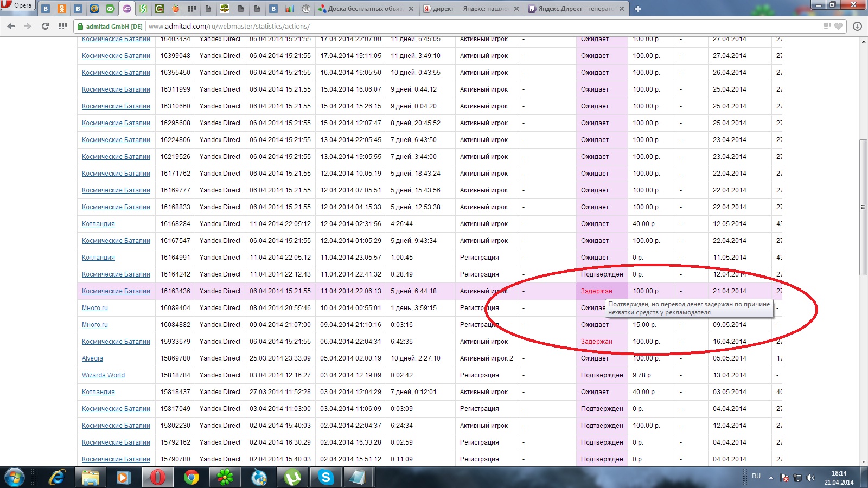Add page to Stash with heart icon
Viewport: 868px width, 488px height.
pyautogui.click(x=838, y=26)
